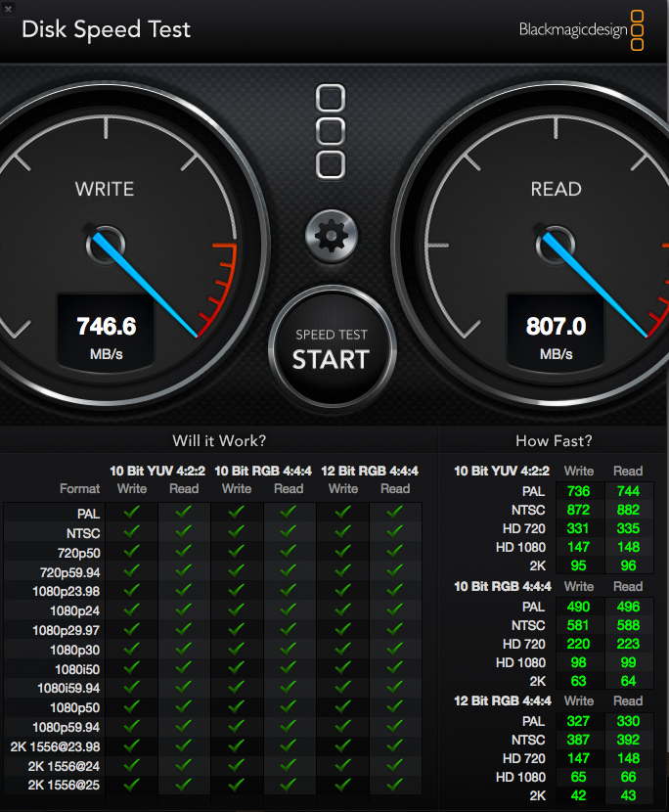
Task: Click the NTSC 10 Bit YUV Read checkmark
Action: (x=183, y=531)
